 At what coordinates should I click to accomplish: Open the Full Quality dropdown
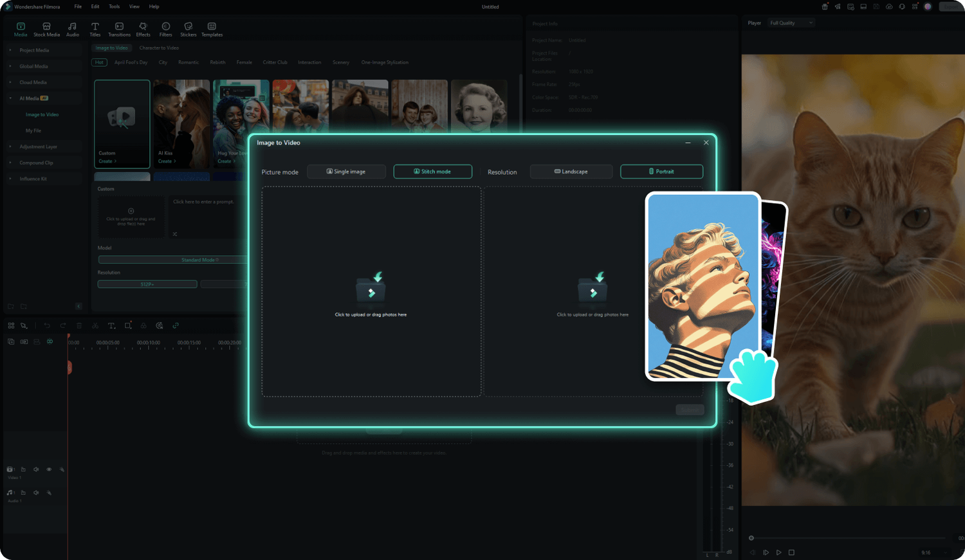tap(791, 23)
